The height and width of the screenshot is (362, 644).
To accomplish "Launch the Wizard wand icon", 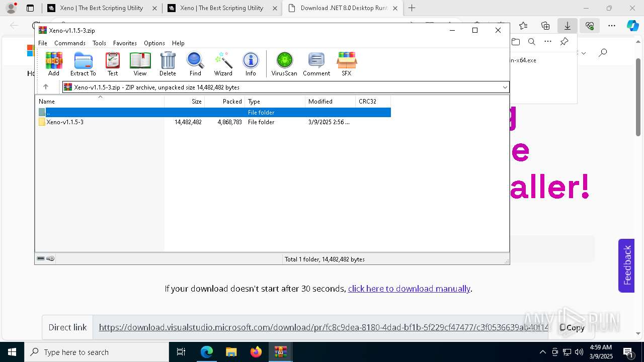I will click(x=223, y=64).
